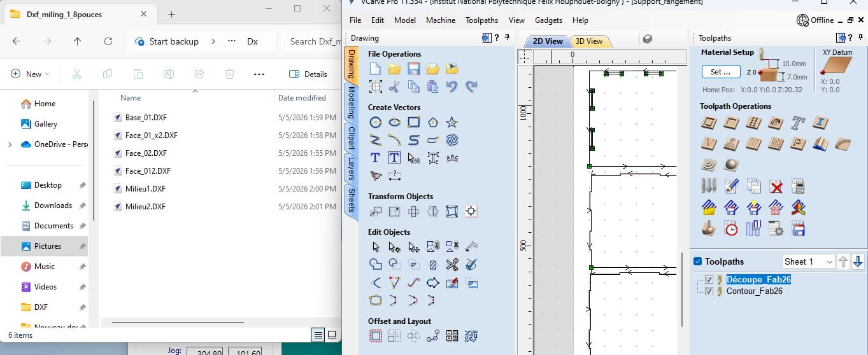This screenshot has width=868, height=355.
Task: Switch to the 3D View tab
Action: (589, 41)
